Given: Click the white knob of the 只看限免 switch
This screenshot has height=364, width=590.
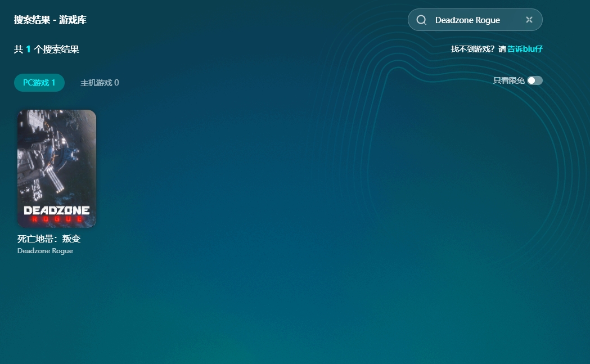Looking at the screenshot, I should (x=532, y=80).
